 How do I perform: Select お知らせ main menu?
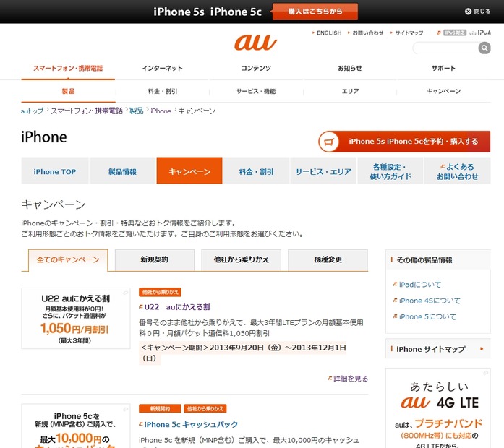[x=350, y=68]
